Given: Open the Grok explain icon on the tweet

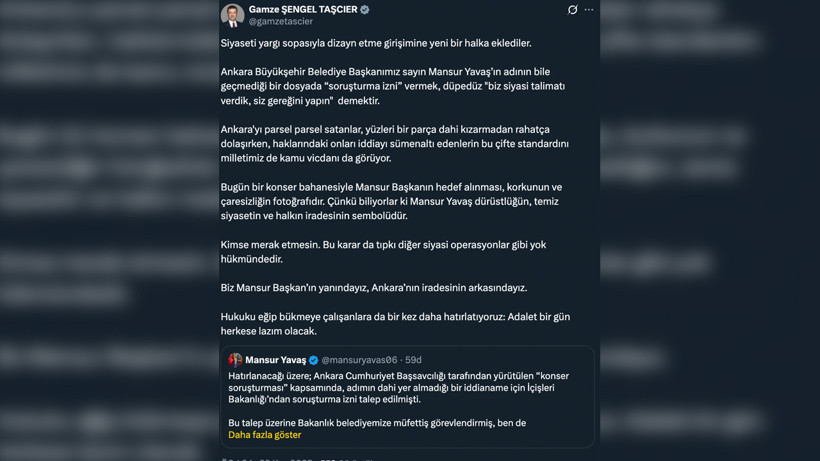Looking at the screenshot, I should pos(573,9).
